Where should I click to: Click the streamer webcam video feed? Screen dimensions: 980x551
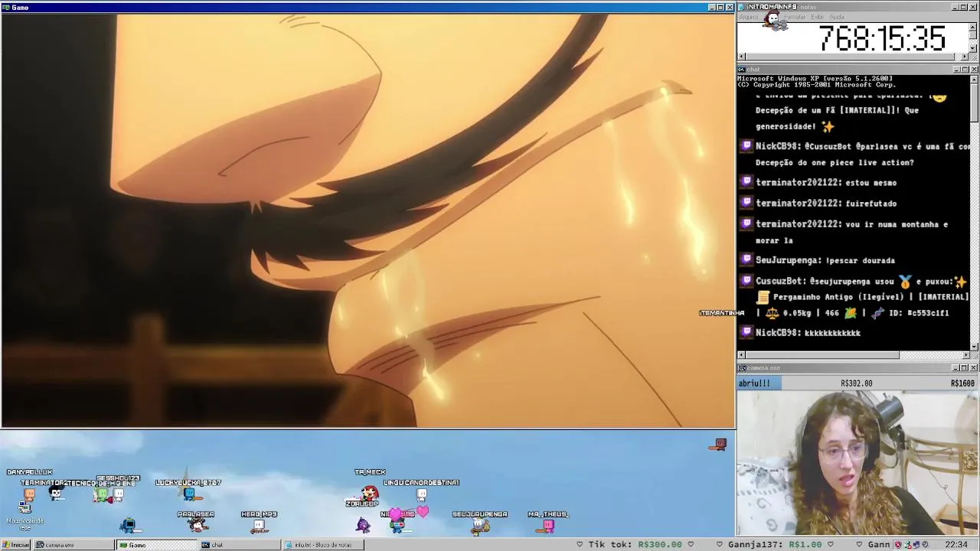(857, 463)
